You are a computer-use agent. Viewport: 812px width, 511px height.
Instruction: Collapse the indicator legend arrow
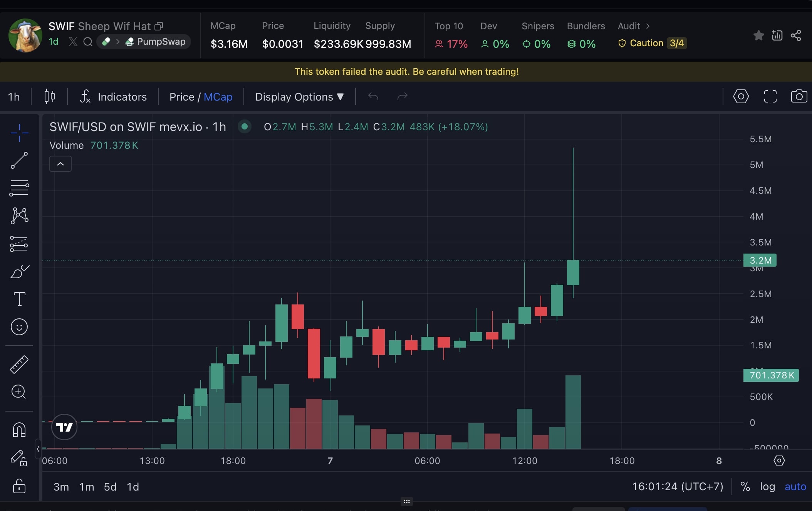point(60,164)
